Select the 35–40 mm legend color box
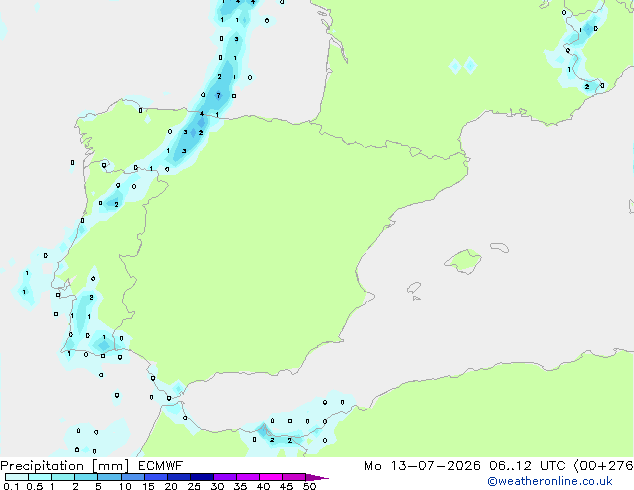 click(x=247, y=477)
